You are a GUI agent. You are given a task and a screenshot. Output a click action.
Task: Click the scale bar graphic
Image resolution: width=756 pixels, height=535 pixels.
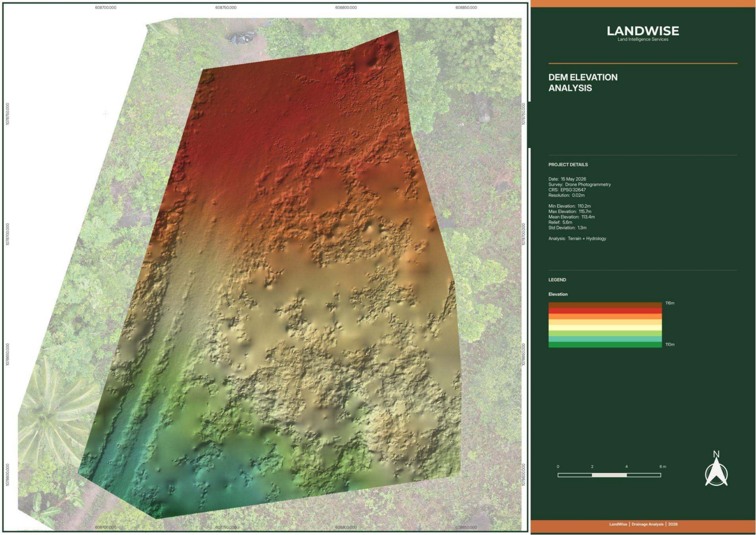[x=609, y=475]
